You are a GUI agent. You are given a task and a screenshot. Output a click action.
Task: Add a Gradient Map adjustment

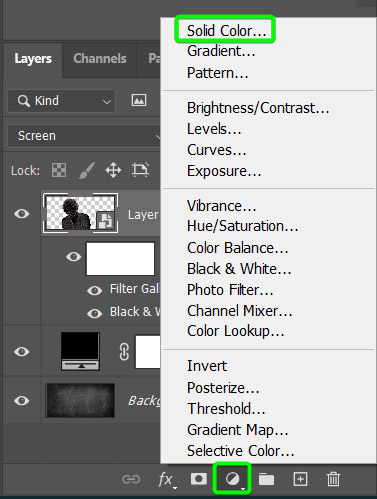click(x=237, y=430)
